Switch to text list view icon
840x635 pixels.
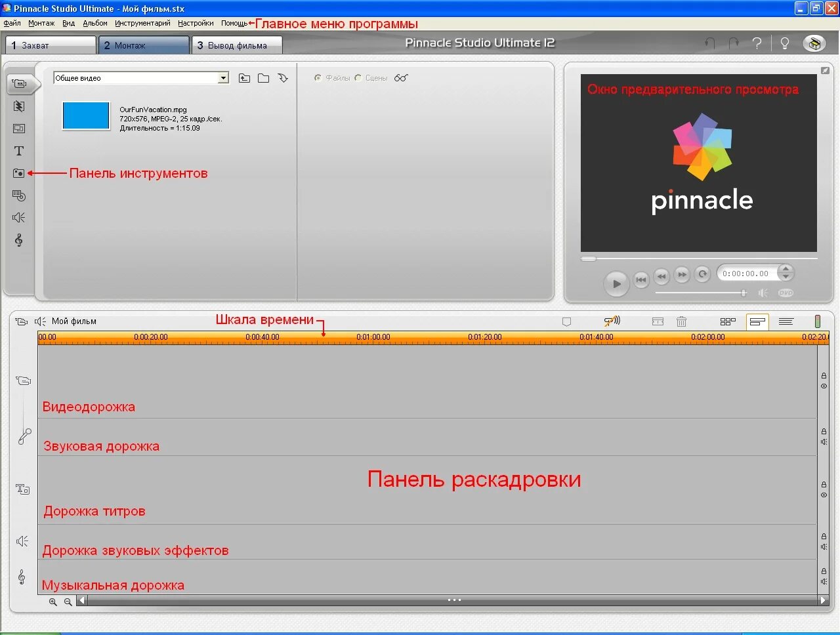[x=786, y=321]
